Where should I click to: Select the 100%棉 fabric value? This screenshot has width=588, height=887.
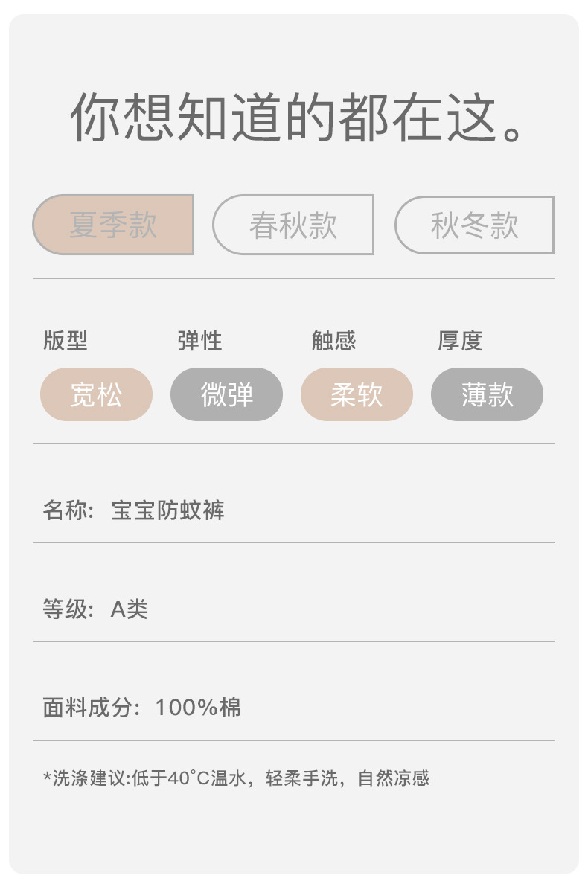198,708
